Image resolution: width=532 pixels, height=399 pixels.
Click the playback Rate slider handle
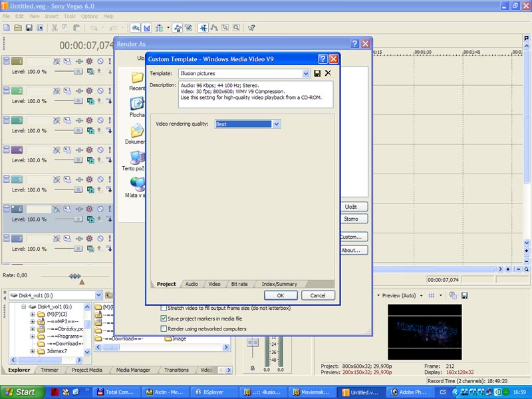(x=75, y=276)
